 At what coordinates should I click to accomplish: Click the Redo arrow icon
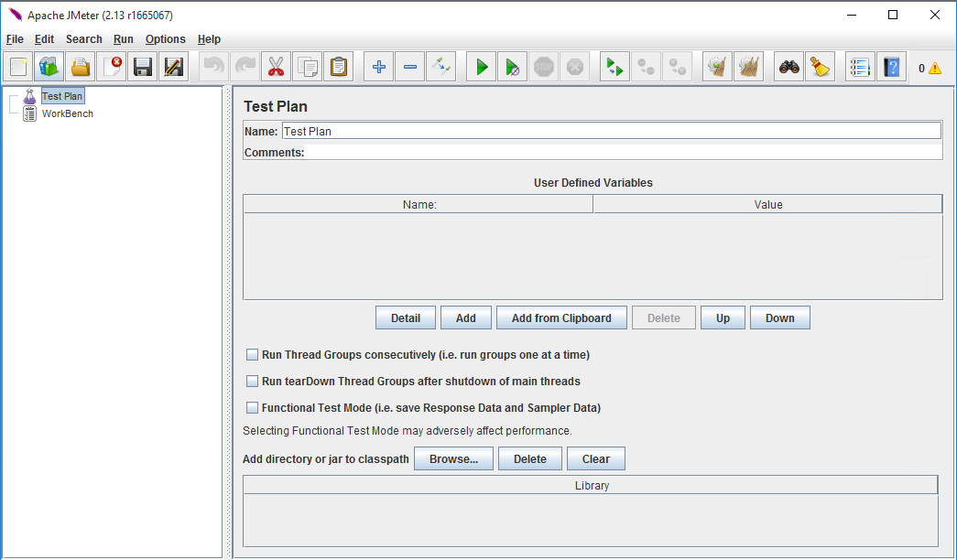pos(245,67)
